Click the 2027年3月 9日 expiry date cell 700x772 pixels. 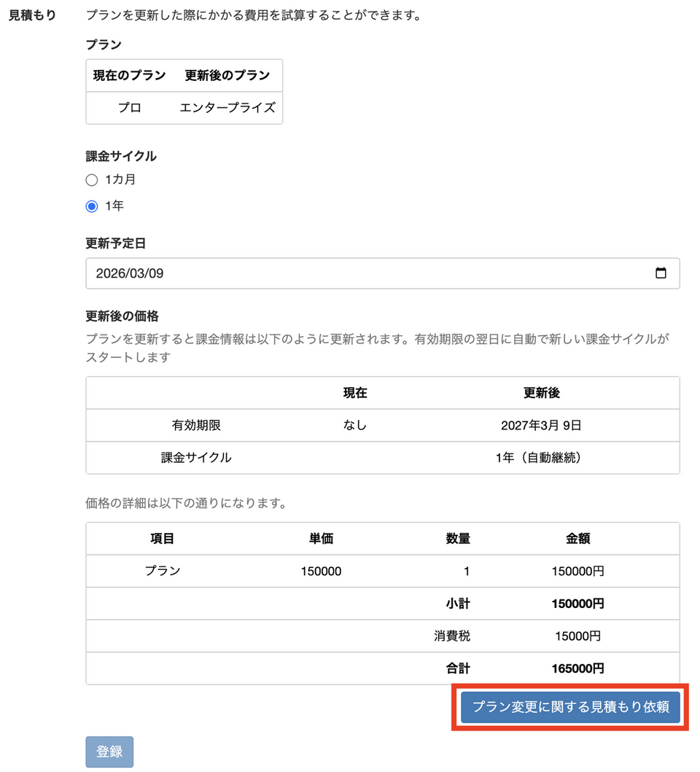pos(541,425)
